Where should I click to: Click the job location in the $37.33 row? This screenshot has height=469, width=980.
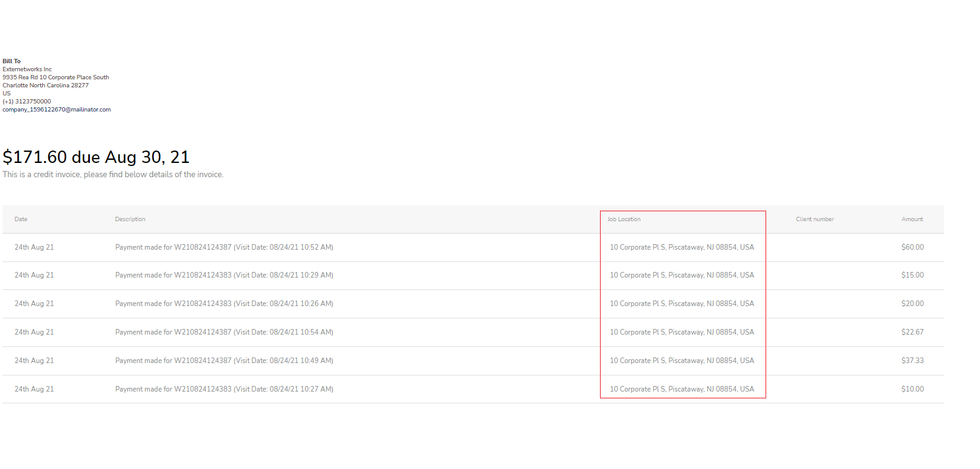pos(682,361)
